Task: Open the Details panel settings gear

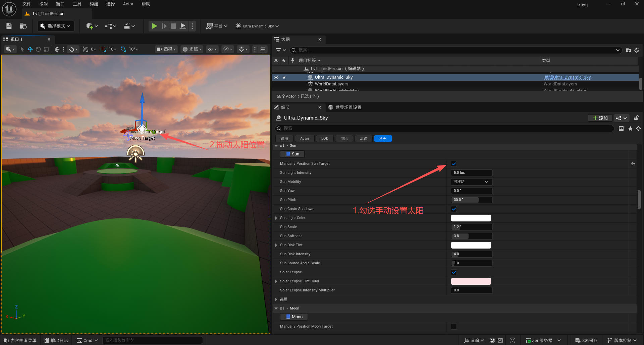Action: pyautogui.click(x=639, y=129)
